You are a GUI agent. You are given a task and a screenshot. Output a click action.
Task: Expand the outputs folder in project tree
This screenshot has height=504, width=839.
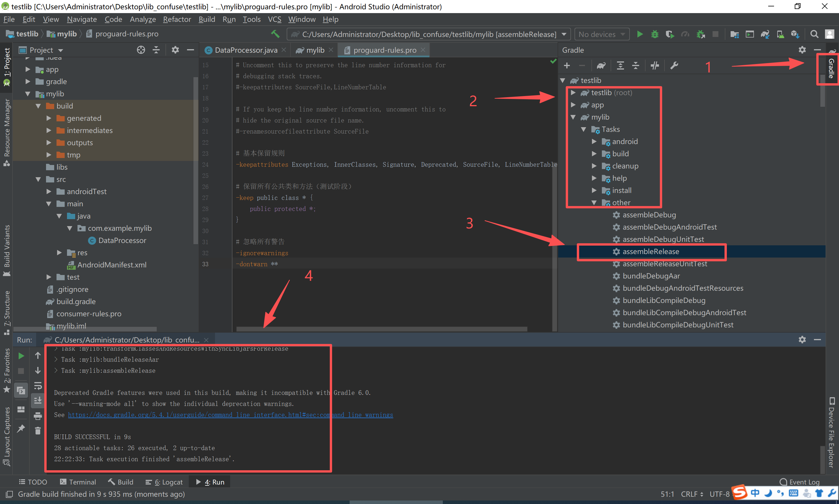[x=49, y=143]
